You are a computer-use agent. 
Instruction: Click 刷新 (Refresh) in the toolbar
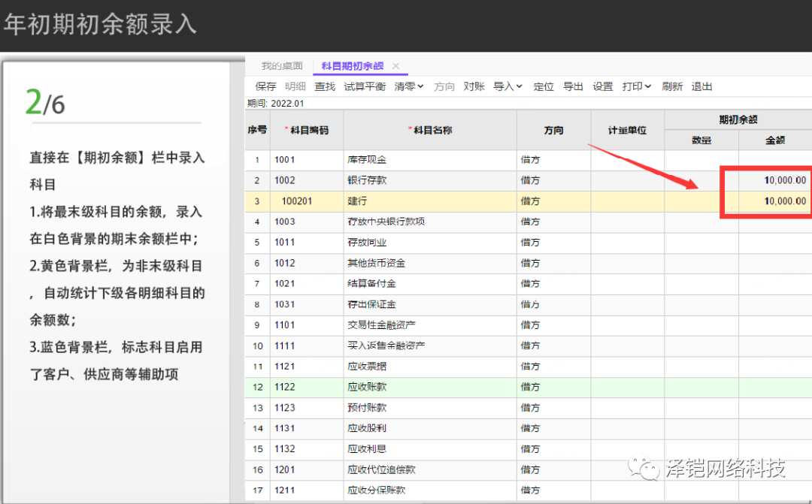pos(672,87)
